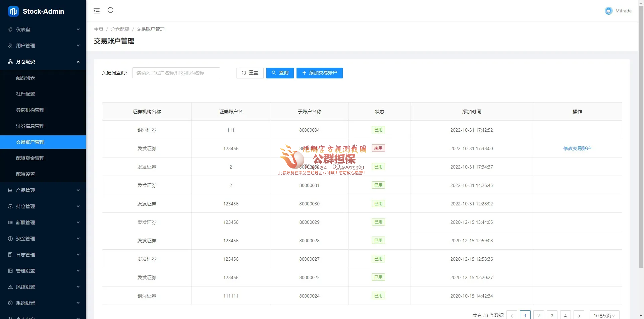Expand the 资金管理 sidebar menu
This screenshot has height=319, width=644.
coord(43,239)
